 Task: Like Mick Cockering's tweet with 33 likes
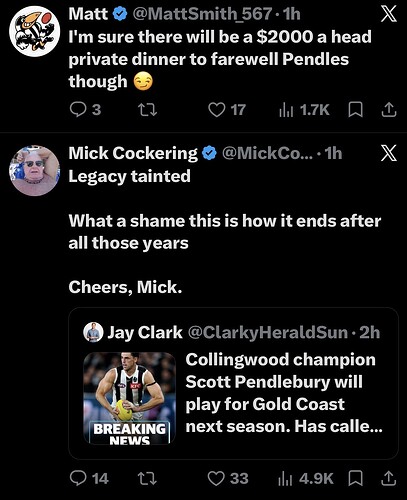[x=216, y=479]
